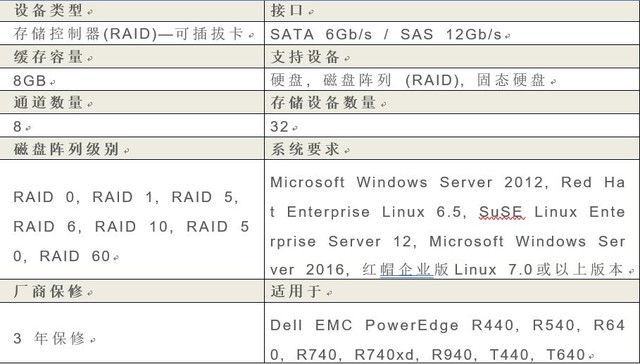Select the 磁盘阵列级别 header cell

coord(132,149)
